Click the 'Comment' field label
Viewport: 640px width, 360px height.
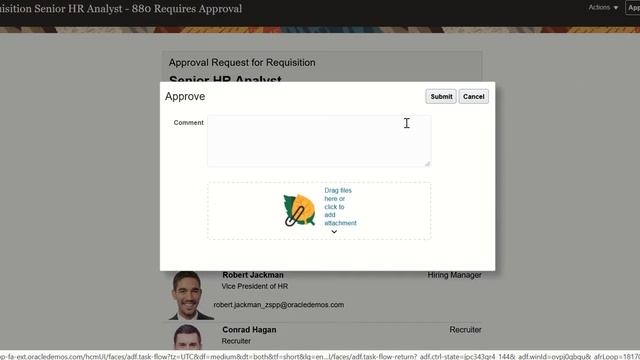[x=189, y=122]
